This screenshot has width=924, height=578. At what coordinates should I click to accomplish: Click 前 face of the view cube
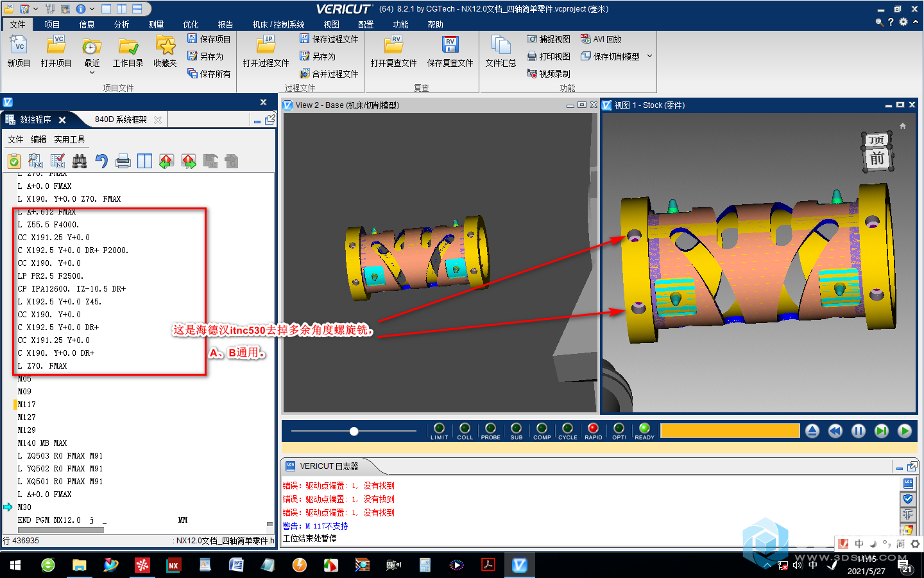tap(877, 158)
